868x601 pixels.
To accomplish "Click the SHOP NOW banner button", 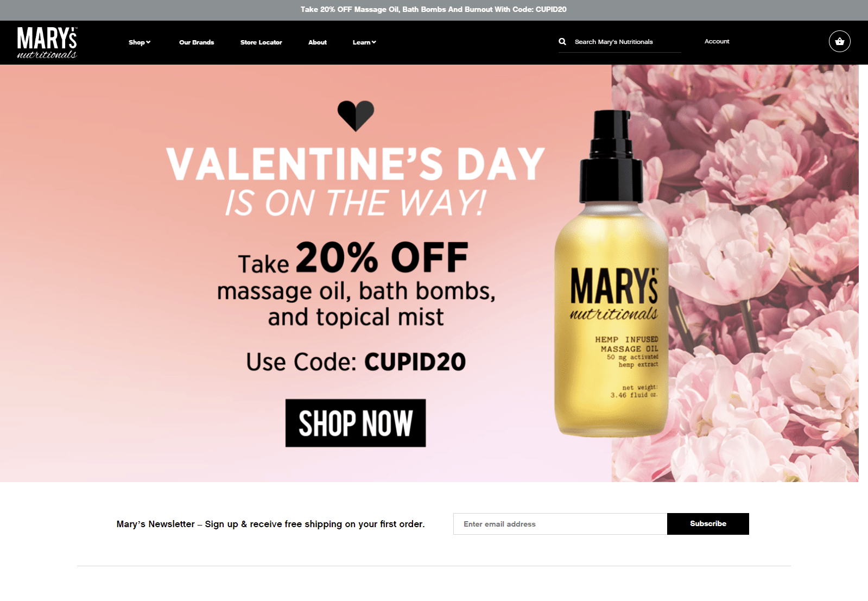I will point(356,423).
